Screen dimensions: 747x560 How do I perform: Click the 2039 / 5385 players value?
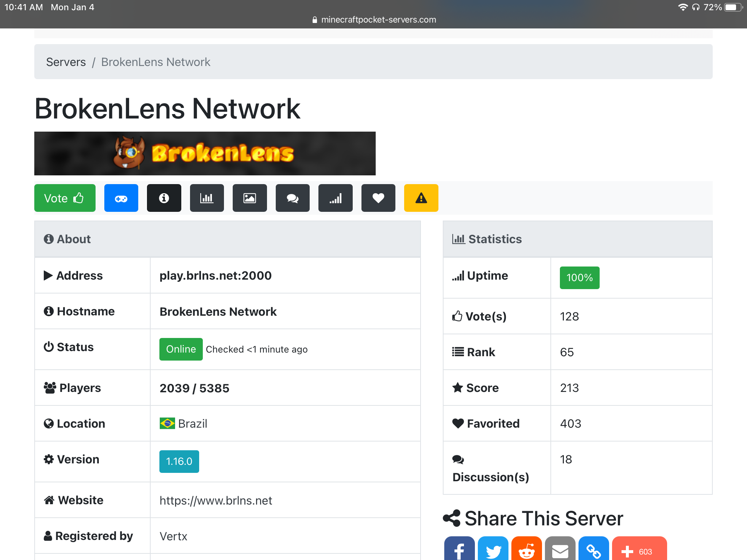pyautogui.click(x=194, y=388)
